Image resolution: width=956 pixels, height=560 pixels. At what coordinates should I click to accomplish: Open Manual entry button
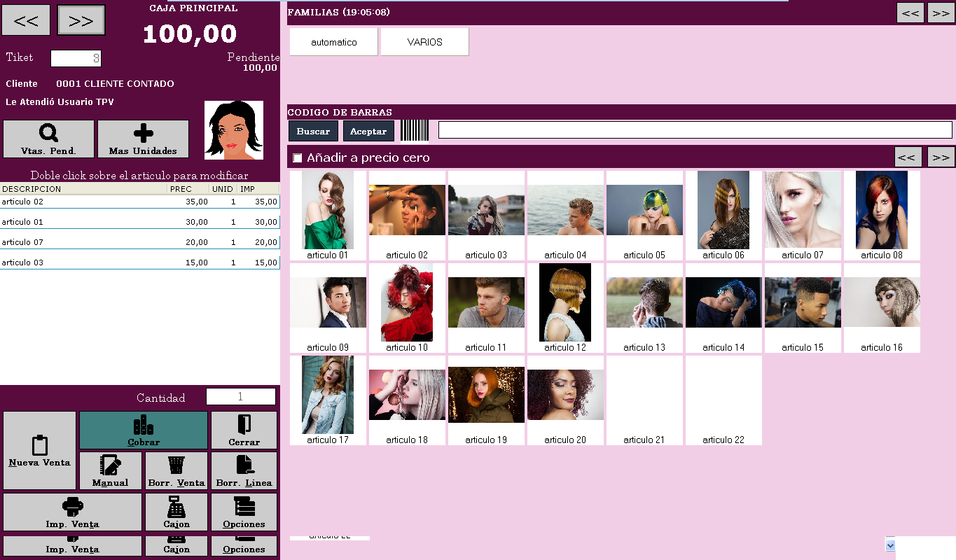click(x=111, y=470)
